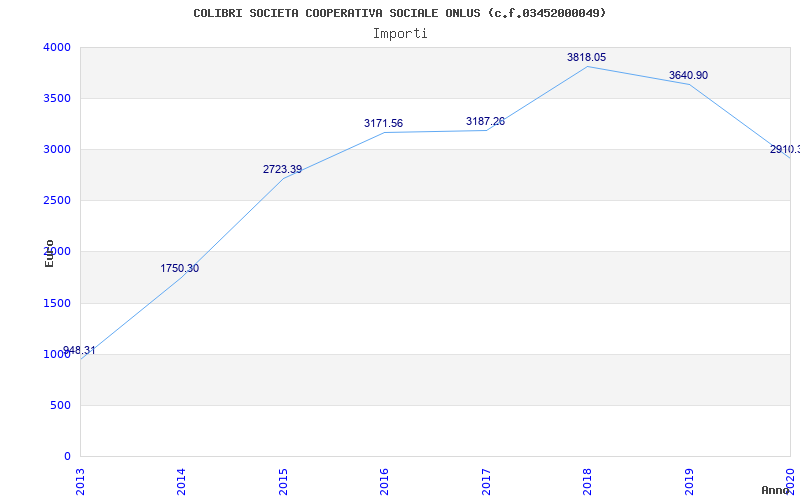Select year 2015 on the x-axis
Viewport: 800px width, 500px height.
tap(283, 482)
